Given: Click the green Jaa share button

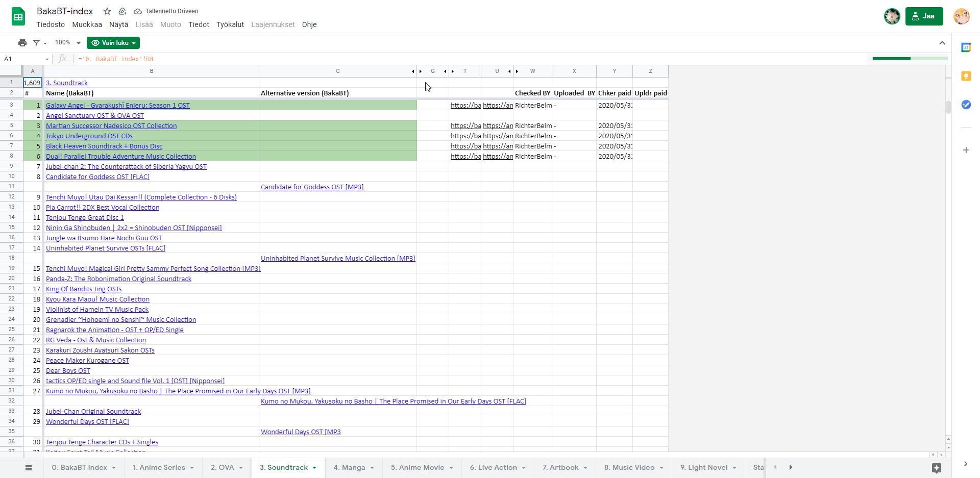Looking at the screenshot, I should (924, 16).
